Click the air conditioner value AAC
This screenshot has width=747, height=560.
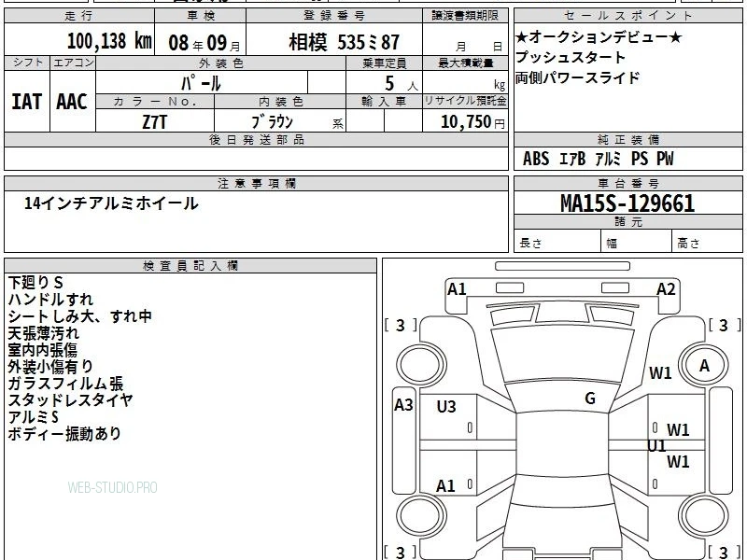click(x=72, y=102)
